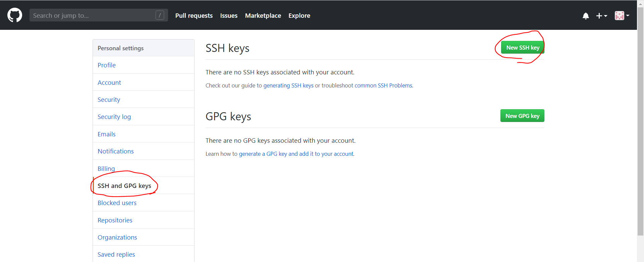Click the slash shortcut hint in search
The image size is (644, 262).
(x=160, y=15)
